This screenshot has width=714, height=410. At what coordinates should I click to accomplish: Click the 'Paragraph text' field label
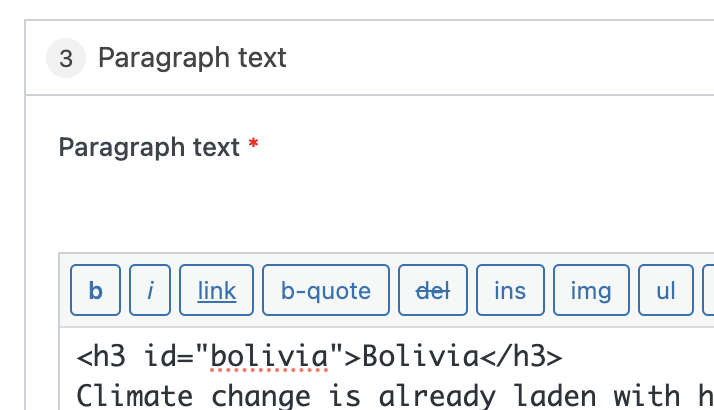click(x=149, y=148)
